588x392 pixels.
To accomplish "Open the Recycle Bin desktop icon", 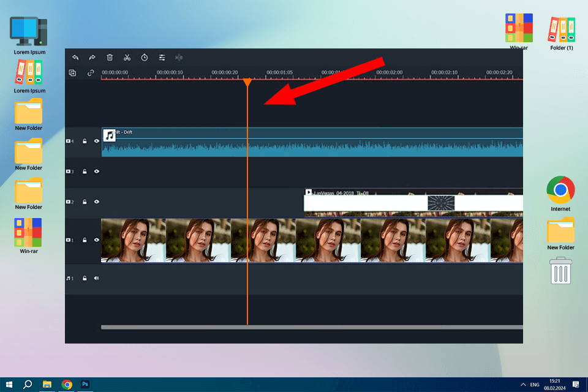I will click(560, 271).
